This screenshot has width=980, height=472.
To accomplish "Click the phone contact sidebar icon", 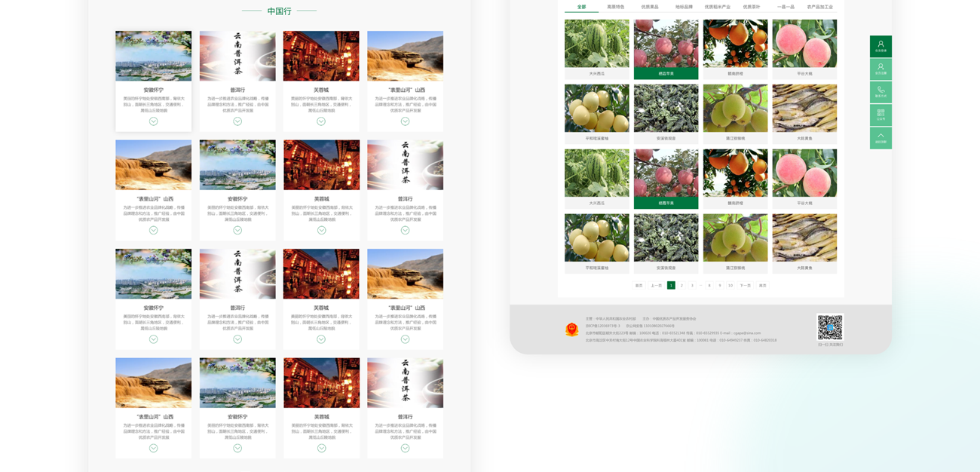I will point(880,91).
